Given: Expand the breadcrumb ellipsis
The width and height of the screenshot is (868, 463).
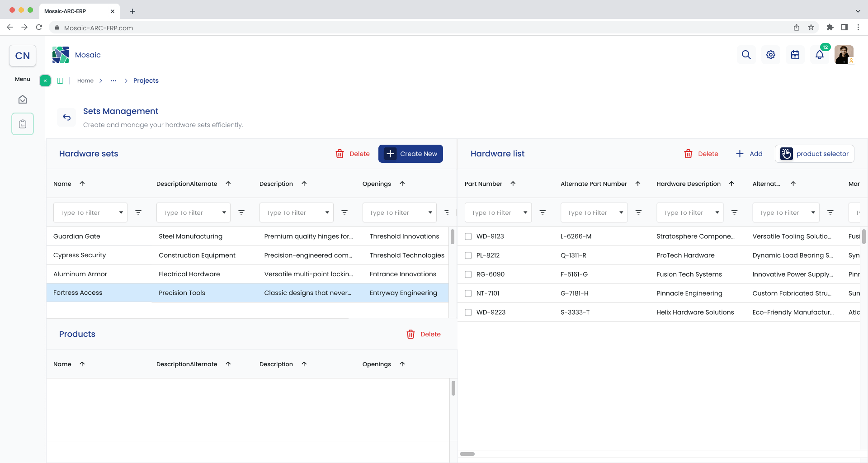Looking at the screenshot, I should [113, 80].
